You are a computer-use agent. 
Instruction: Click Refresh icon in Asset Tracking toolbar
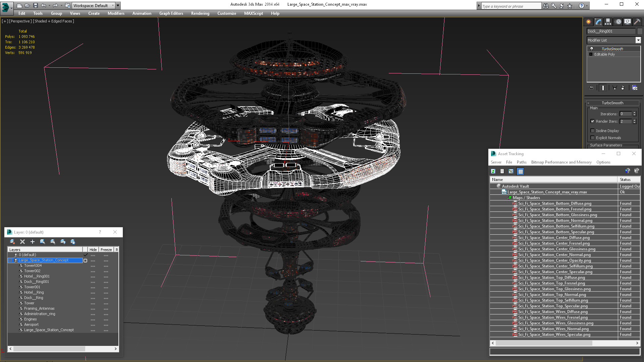493,171
